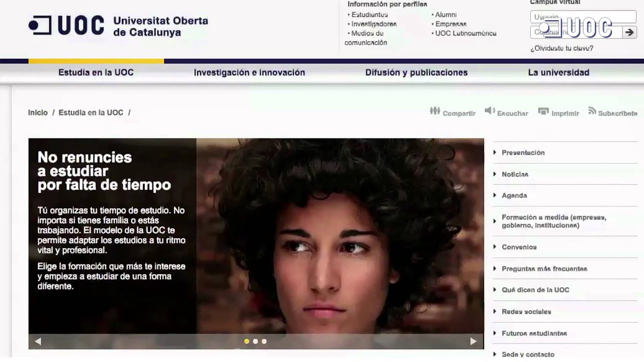Viewport: 644px width, 362px height.
Task: Focus the password input field
Action: [x=576, y=32]
